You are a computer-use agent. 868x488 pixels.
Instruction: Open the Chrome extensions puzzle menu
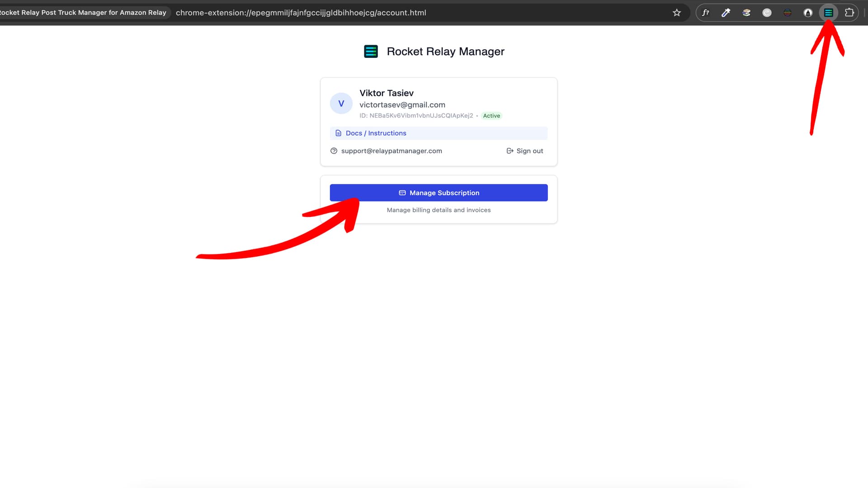(x=849, y=13)
